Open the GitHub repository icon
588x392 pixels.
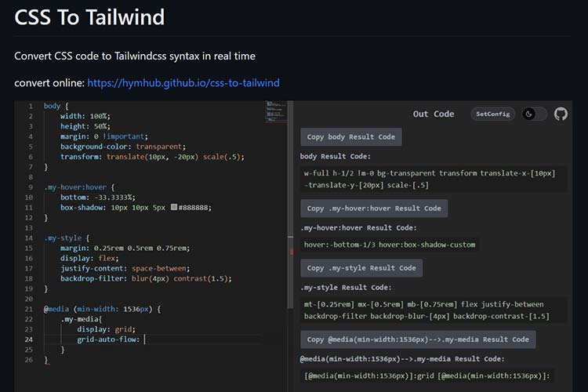coord(561,114)
